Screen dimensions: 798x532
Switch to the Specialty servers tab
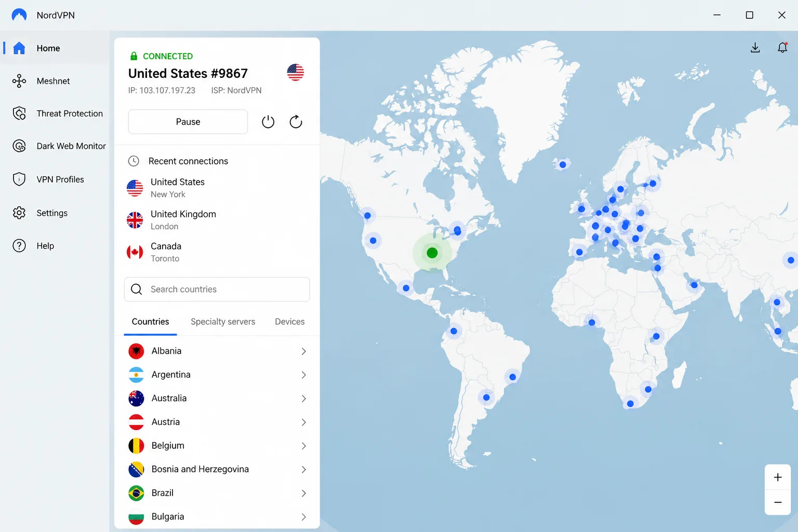(223, 322)
